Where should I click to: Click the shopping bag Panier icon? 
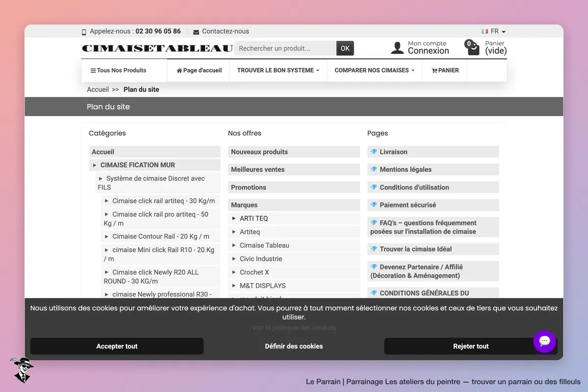click(x=472, y=48)
